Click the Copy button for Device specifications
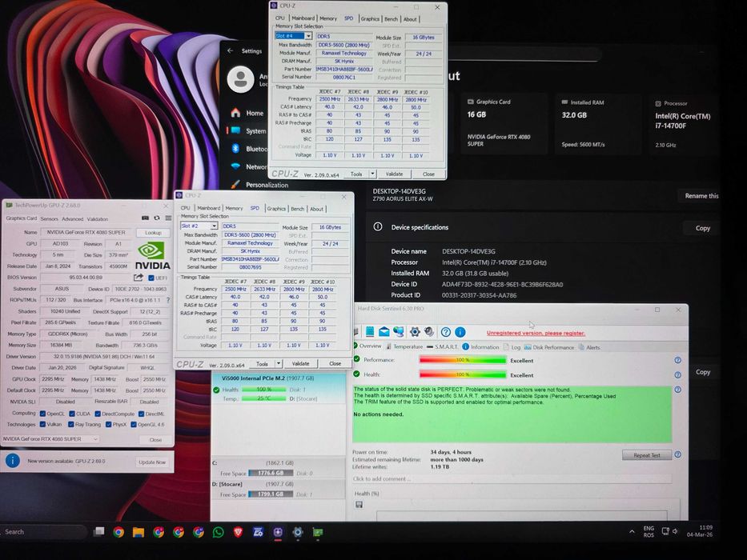 pyautogui.click(x=703, y=228)
